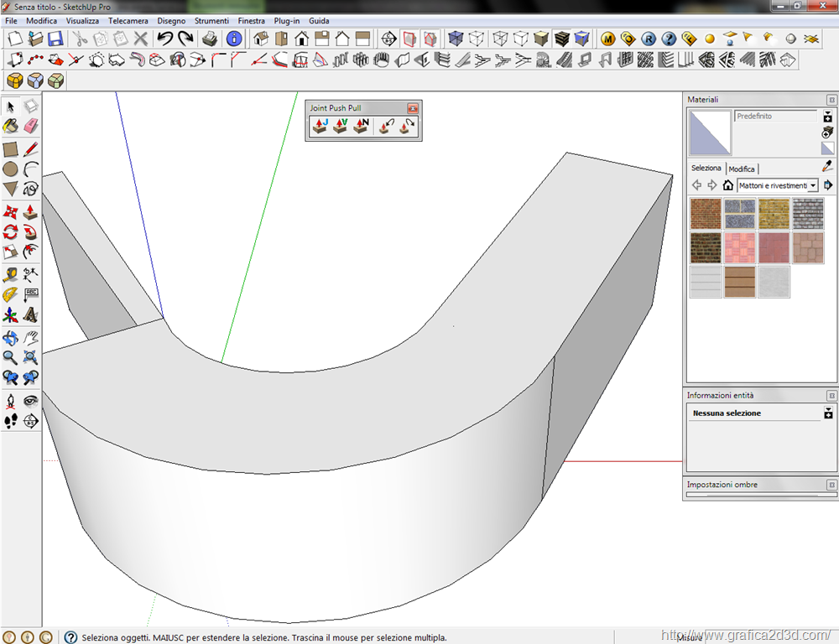
Task: Close the Joint Push Pull toolbar
Action: [x=412, y=108]
